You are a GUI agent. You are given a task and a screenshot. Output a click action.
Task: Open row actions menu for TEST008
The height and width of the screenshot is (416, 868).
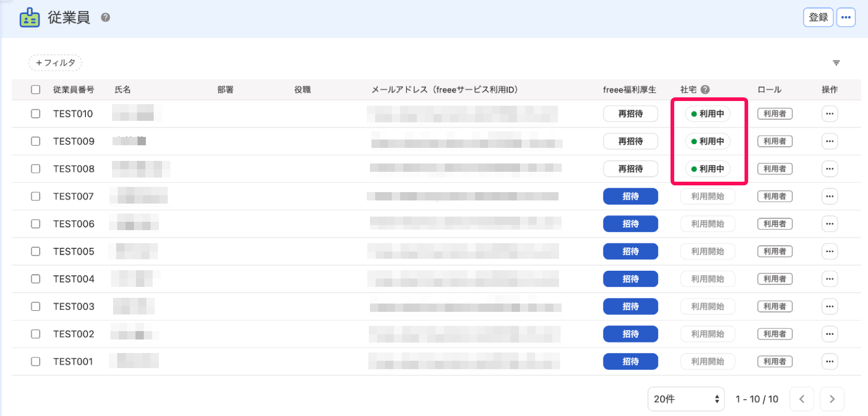[x=830, y=169]
